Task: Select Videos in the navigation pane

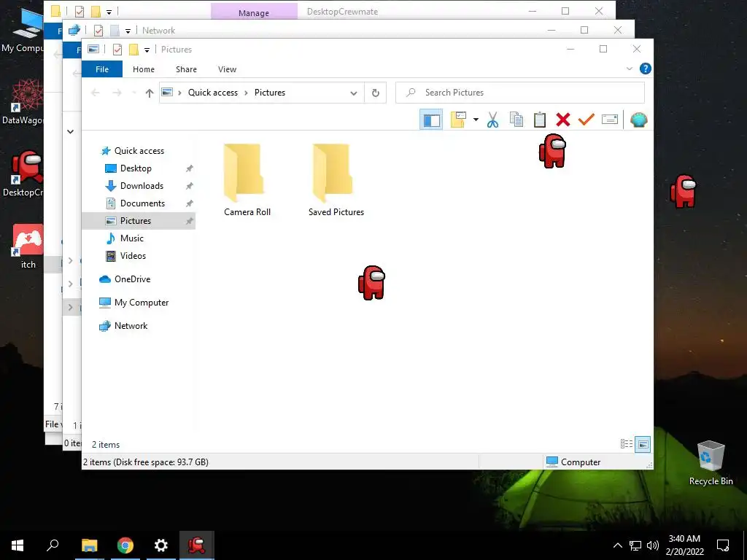Action: (x=133, y=256)
